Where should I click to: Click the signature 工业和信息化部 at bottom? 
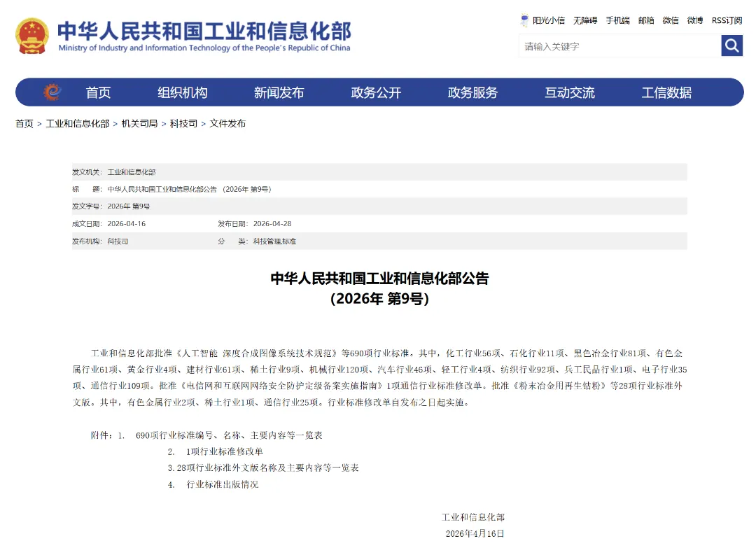click(x=473, y=517)
